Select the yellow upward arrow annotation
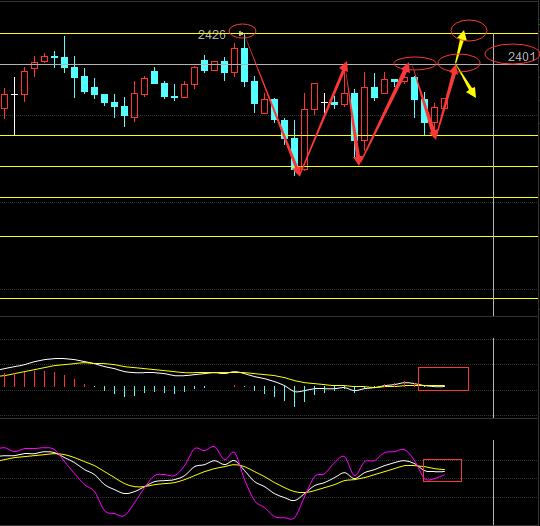 (460, 47)
